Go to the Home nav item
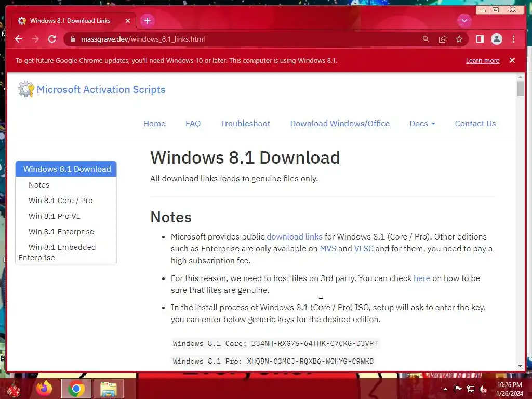Viewport: 532px width, 399px height. (x=154, y=124)
